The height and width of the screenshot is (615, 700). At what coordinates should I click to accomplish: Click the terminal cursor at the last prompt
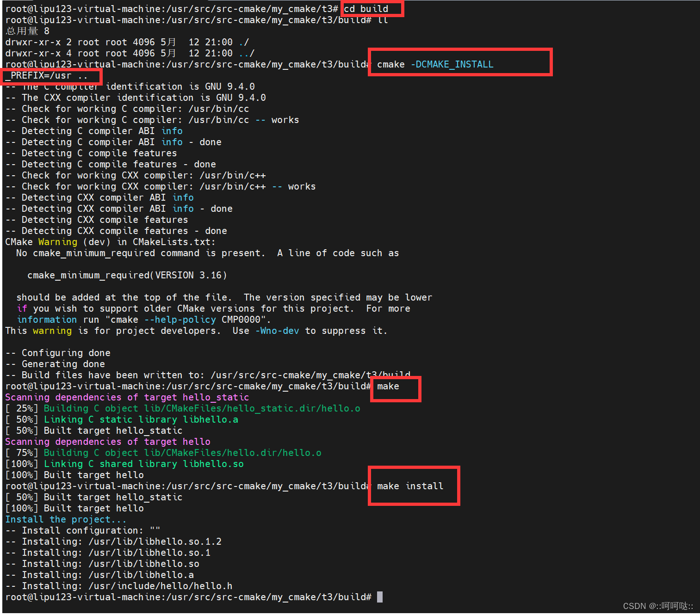380,597
